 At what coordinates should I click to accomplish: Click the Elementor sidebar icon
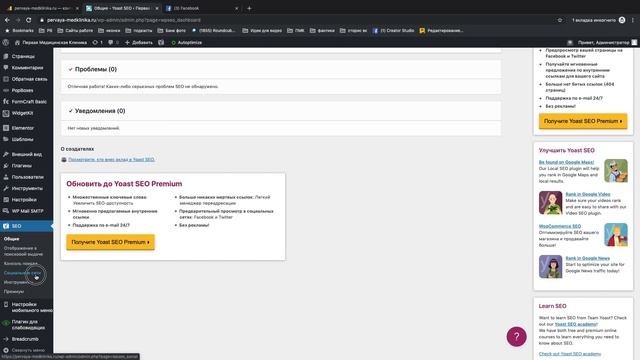point(6,128)
